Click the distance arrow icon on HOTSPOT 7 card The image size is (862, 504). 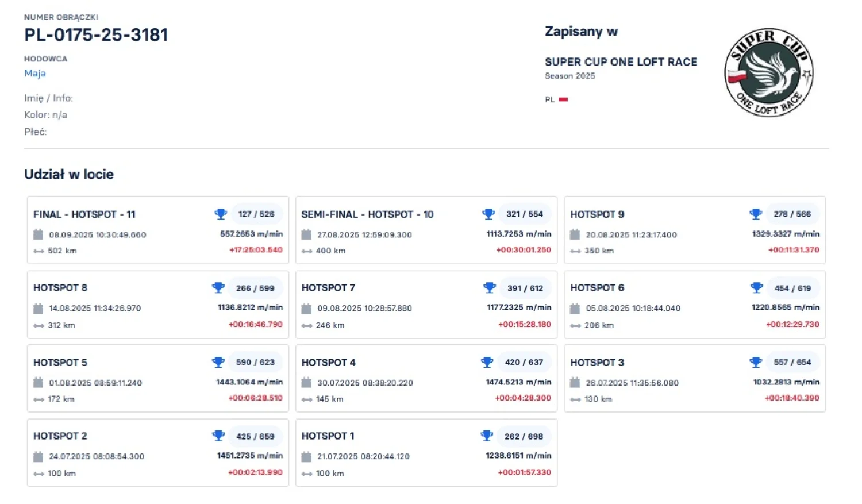(307, 326)
